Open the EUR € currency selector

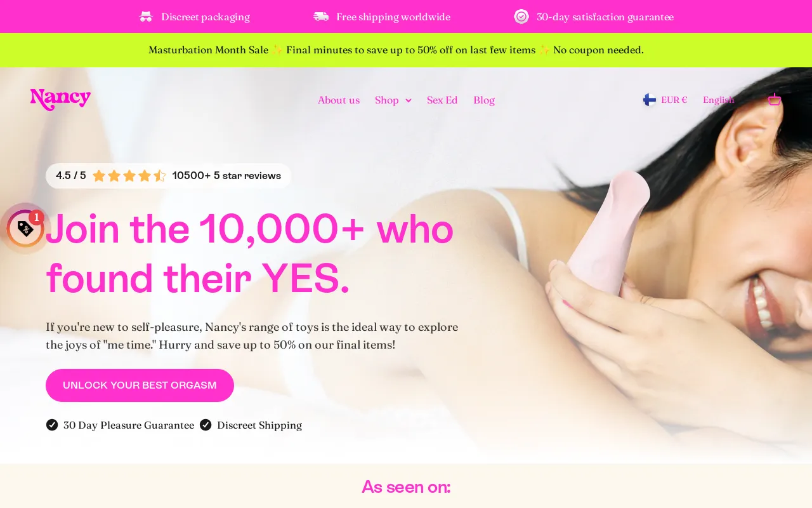click(674, 100)
